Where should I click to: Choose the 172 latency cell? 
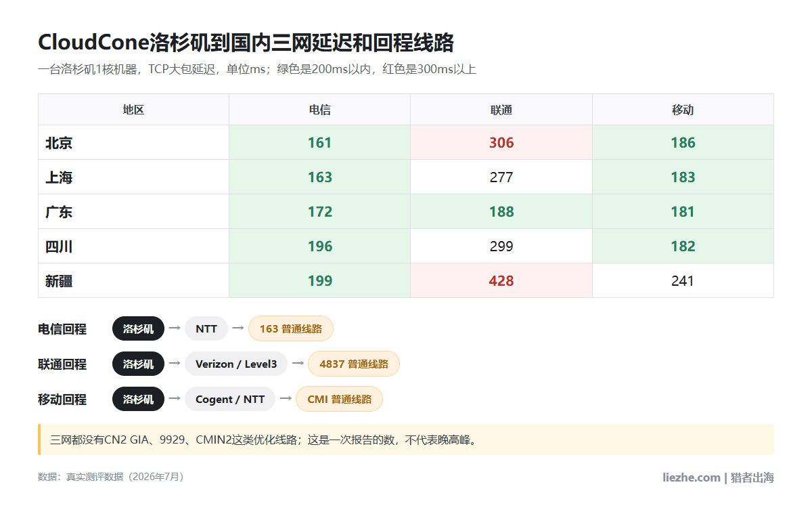(x=320, y=212)
